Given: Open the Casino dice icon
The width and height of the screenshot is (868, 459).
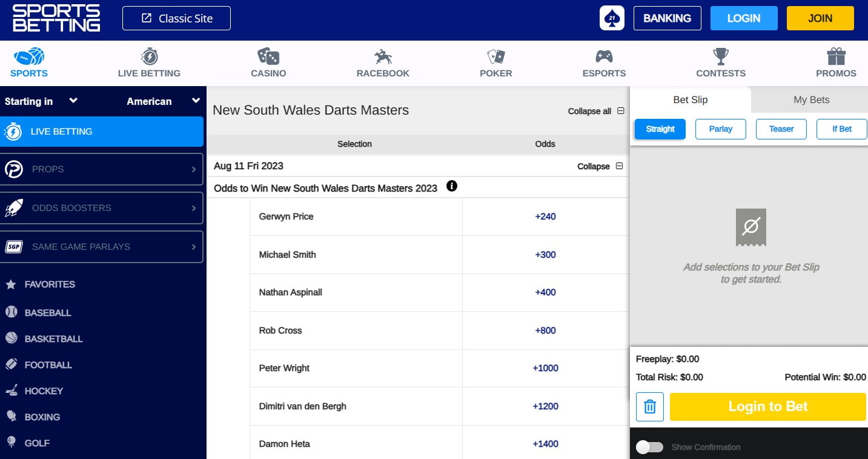Looking at the screenshot, I should (268, 57).
